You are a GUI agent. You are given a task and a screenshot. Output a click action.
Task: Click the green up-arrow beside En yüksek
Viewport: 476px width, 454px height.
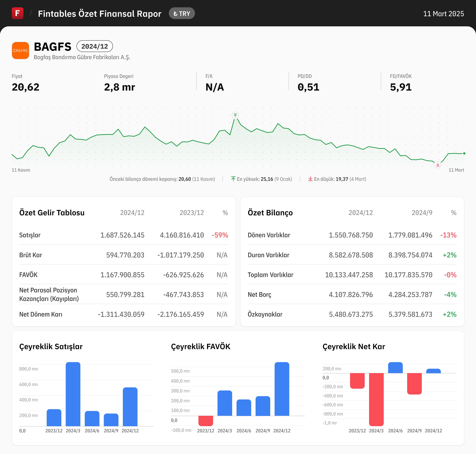(233, 179)
